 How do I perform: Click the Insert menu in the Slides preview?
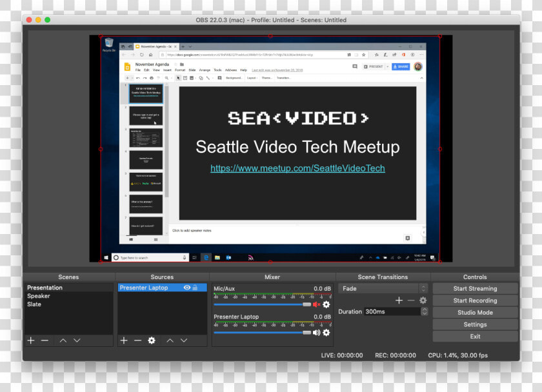tap(167, 70)
